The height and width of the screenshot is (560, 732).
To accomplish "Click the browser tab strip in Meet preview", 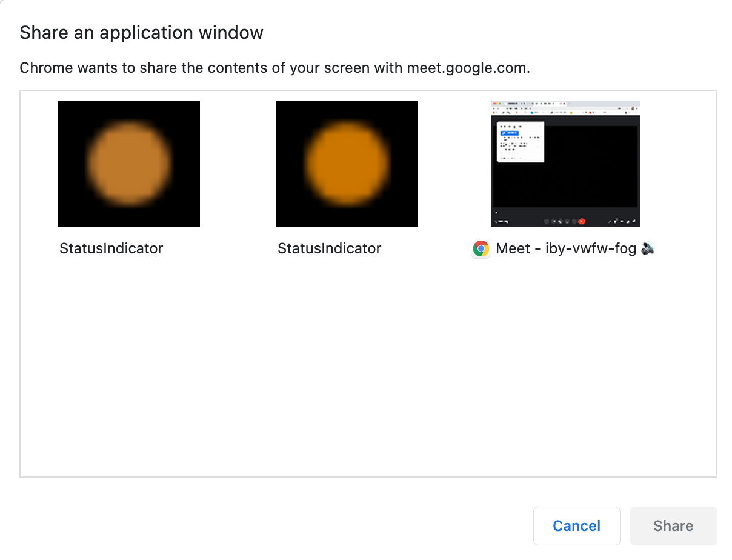I will 565,104.
